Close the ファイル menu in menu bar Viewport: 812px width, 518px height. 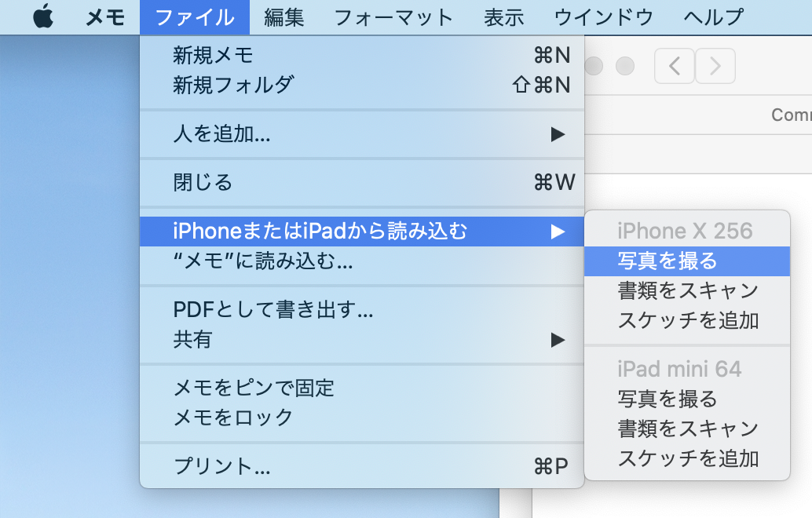tap(195, 17)
